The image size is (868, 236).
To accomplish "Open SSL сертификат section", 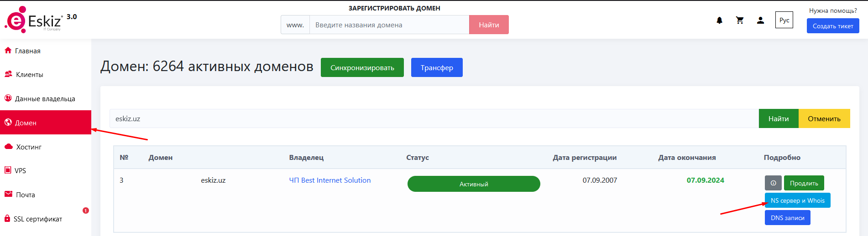I will [x=37, y=219].
